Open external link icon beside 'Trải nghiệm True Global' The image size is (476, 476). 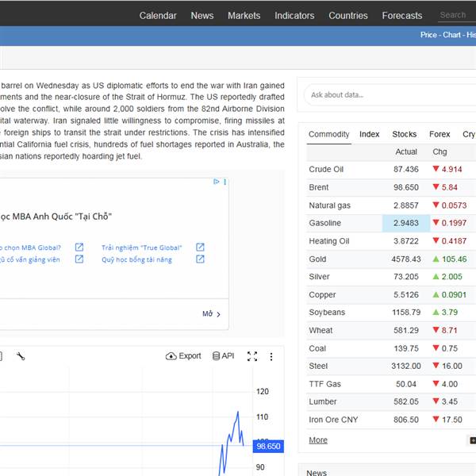200,247
